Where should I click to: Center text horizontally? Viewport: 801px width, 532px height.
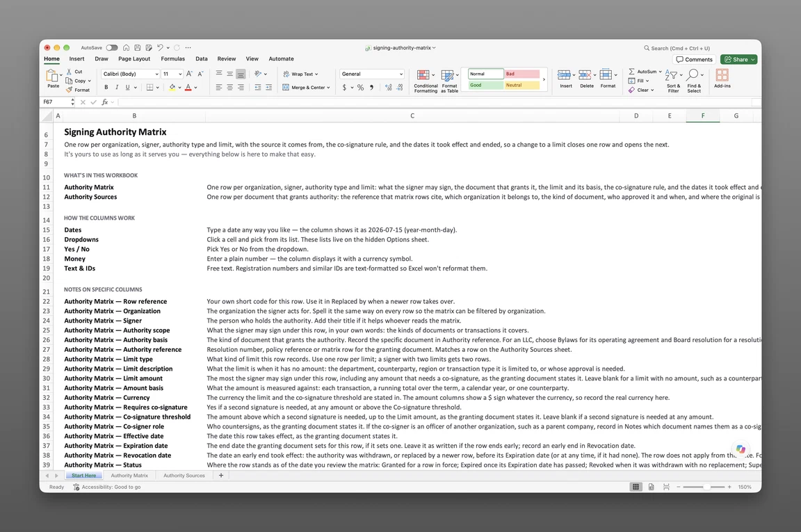pos(230,88)
